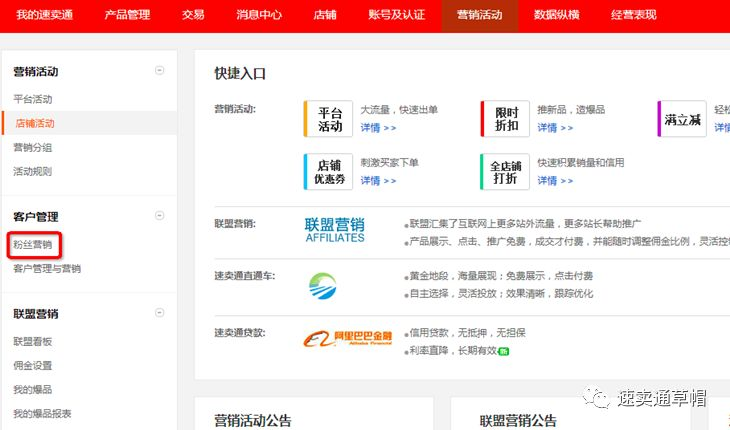Click the 营销活动公告 panel heading
Image resolution: width=730 pixels, height=430 pixels.
point(253,421)
